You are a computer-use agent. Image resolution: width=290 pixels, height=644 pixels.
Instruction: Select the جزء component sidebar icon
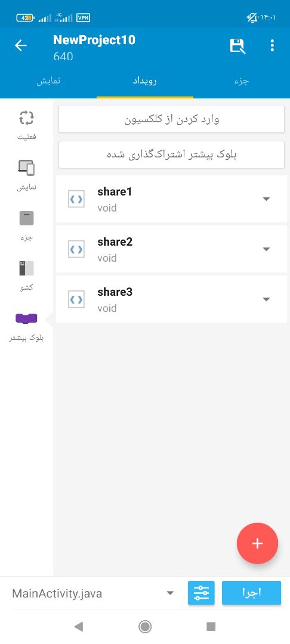click(27, 218)
